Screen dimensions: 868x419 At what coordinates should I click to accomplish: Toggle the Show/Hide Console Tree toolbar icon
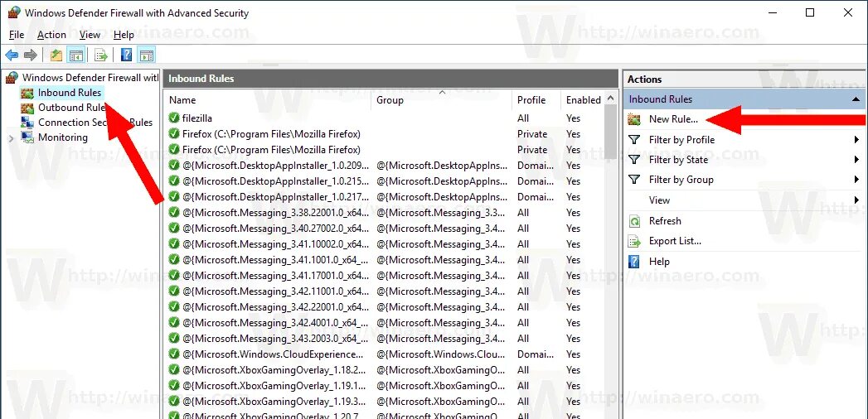coord(75,55)
